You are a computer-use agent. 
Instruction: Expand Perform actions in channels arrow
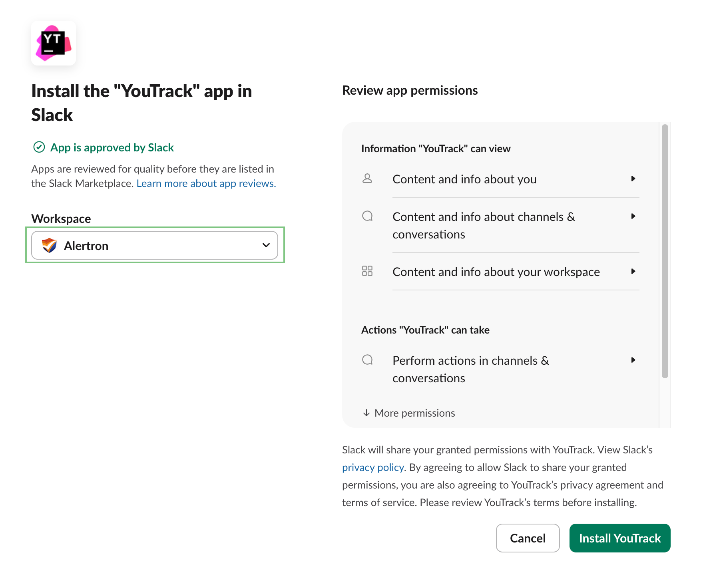point(633,360)
